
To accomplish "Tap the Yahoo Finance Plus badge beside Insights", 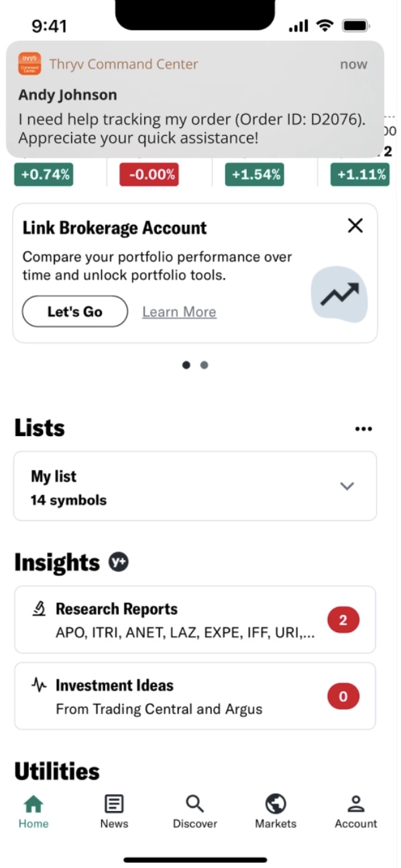I will point(119,563).
